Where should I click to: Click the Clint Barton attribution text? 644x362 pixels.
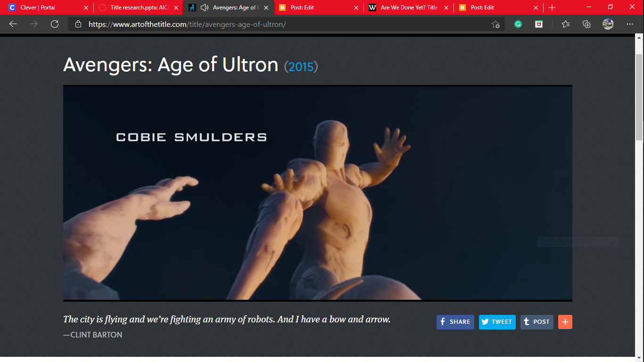click(93, 335)
